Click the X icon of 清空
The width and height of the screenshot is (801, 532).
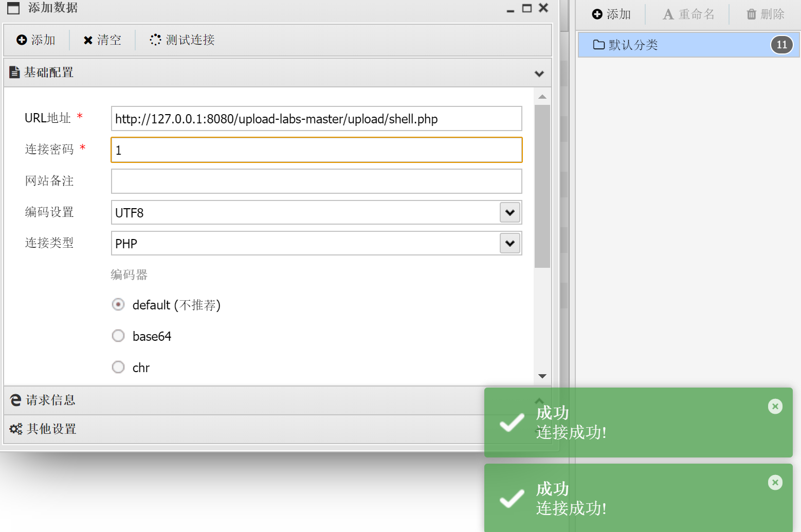(x=88, y=40)
